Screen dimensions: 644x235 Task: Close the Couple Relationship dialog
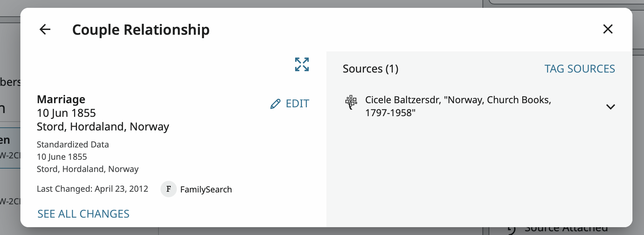click(x=608, y=29)
